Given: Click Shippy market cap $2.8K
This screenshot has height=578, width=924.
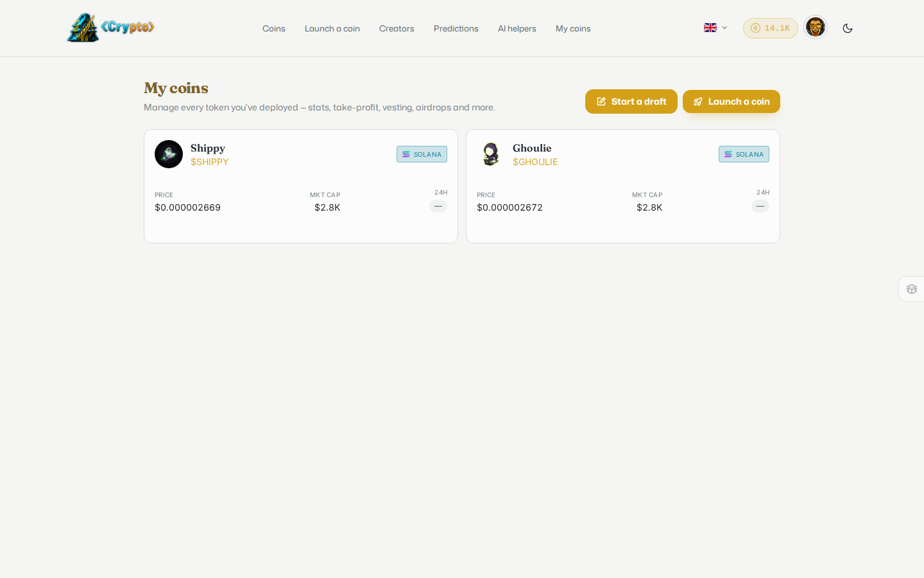Looking at the screenshot, I should [x=327, y=207].
